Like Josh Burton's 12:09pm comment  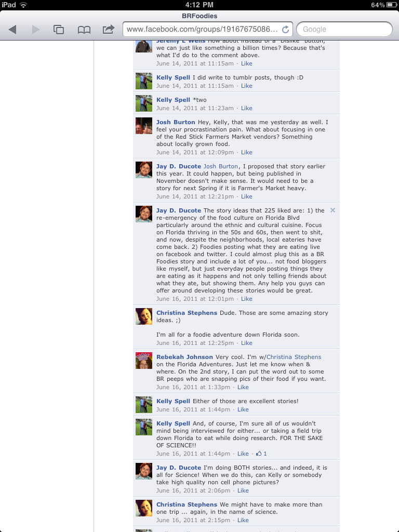pyautogui.click(x=247, y=152)
